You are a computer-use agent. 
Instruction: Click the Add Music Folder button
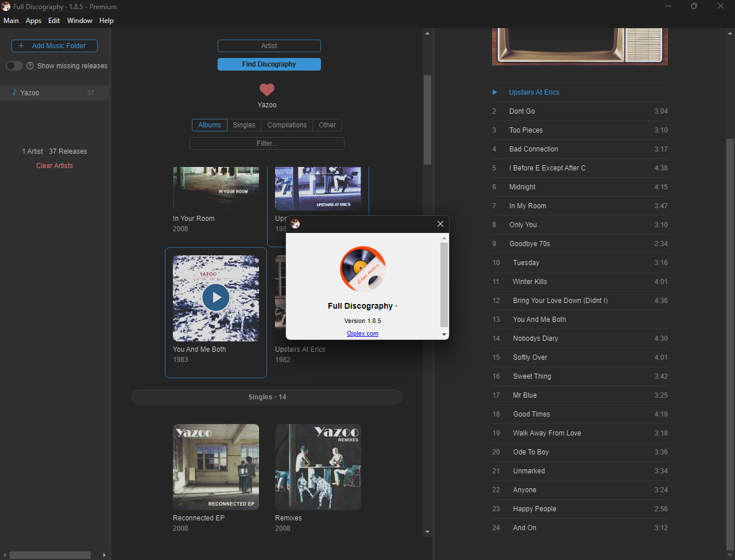coord(55,46)
